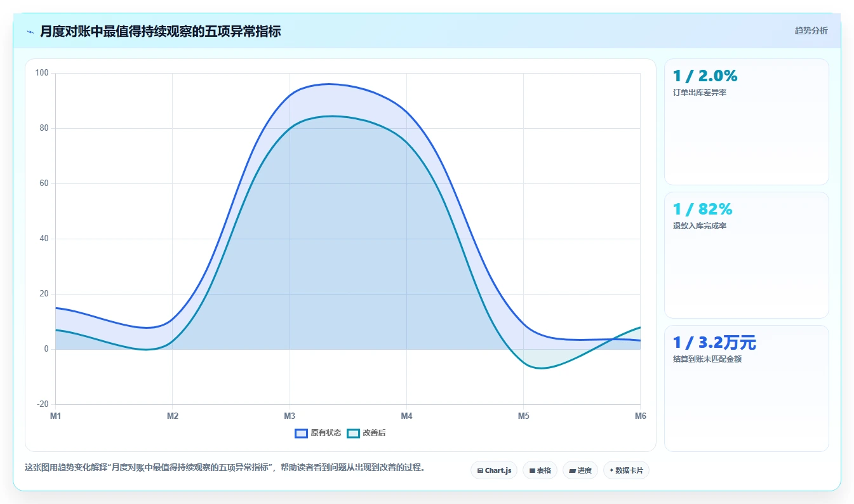Click the M1 x-axis label
The image size is (854, 504).
pyautogui.click(x=55, y=416)
